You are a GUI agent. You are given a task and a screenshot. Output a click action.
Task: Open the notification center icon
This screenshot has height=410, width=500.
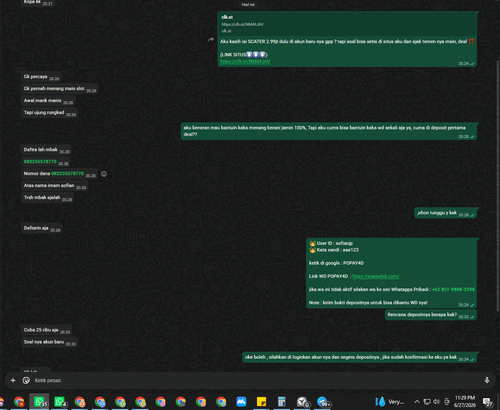(x=488, y=402)
